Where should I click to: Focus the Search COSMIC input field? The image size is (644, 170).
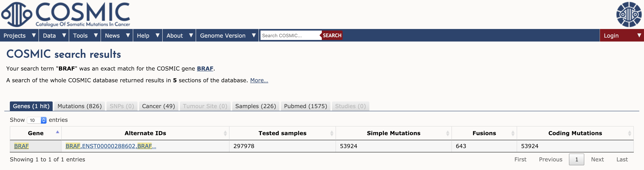(290, 35)
